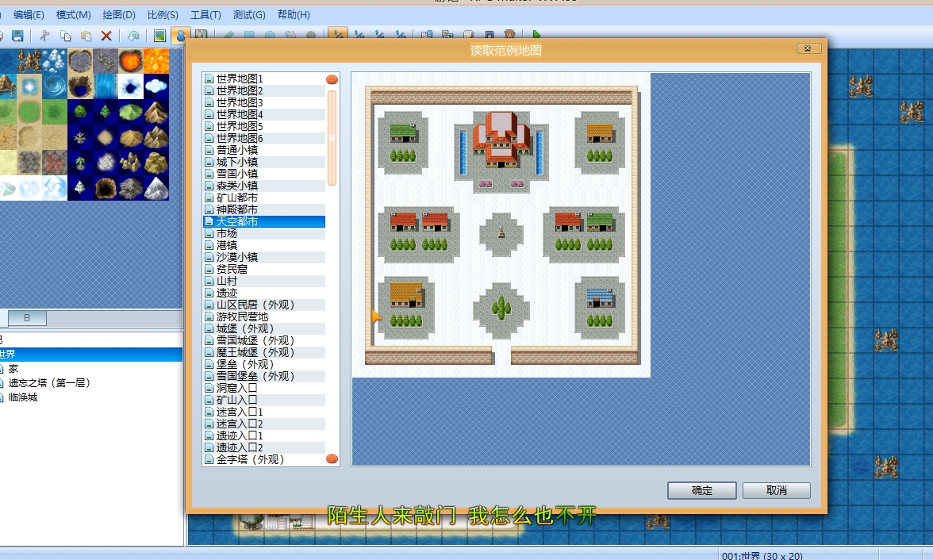The image size is (933, 560).
Task: Select sample map 神殿都市
Action: coord(264,209)
